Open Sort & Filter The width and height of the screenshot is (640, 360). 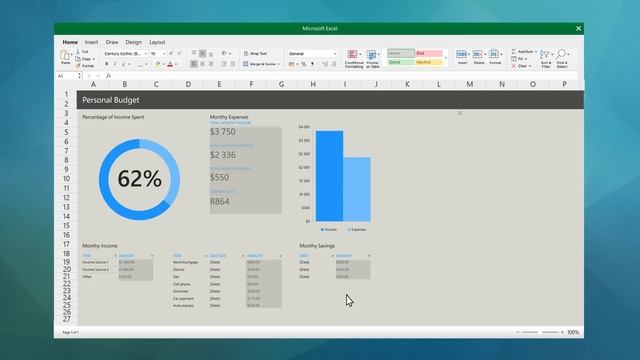coord(546,58)
